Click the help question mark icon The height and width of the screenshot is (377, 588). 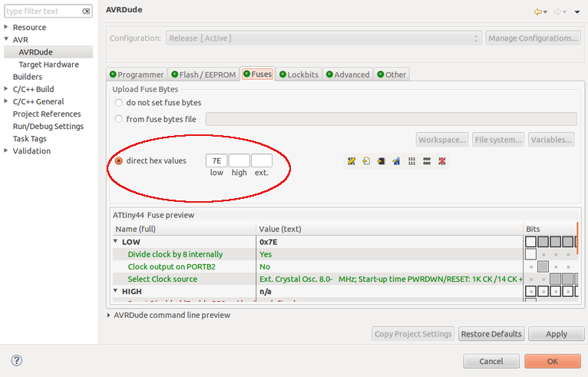click(x=17, y=361)
